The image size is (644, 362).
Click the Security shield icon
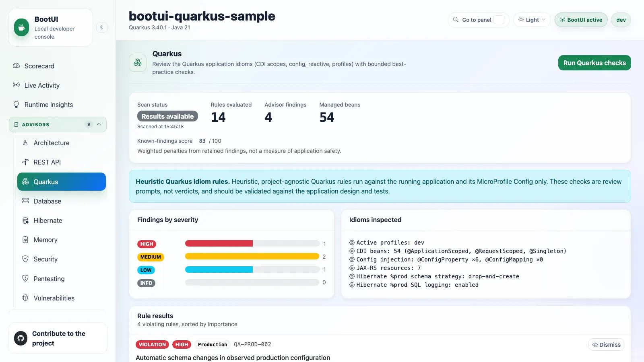(25, 259)
